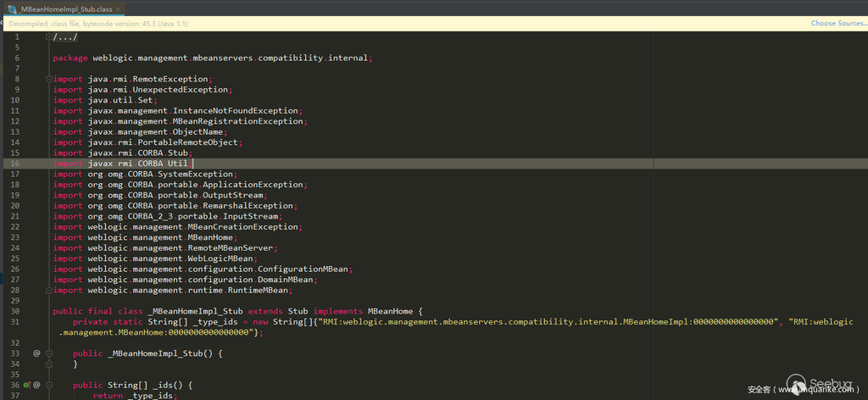
Task: Click the highlighted javax.rmi.CORBA.Util import
Action: click(x=123, y=164)
